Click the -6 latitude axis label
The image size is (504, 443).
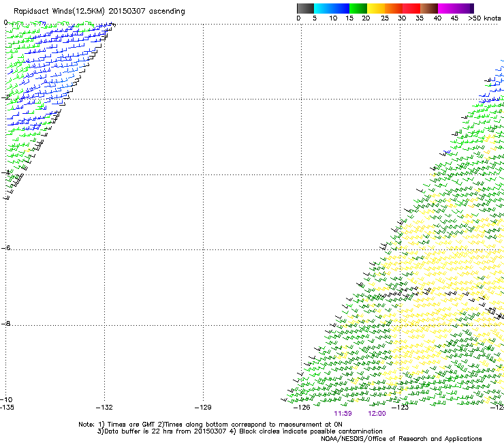(x=5, y=247)
